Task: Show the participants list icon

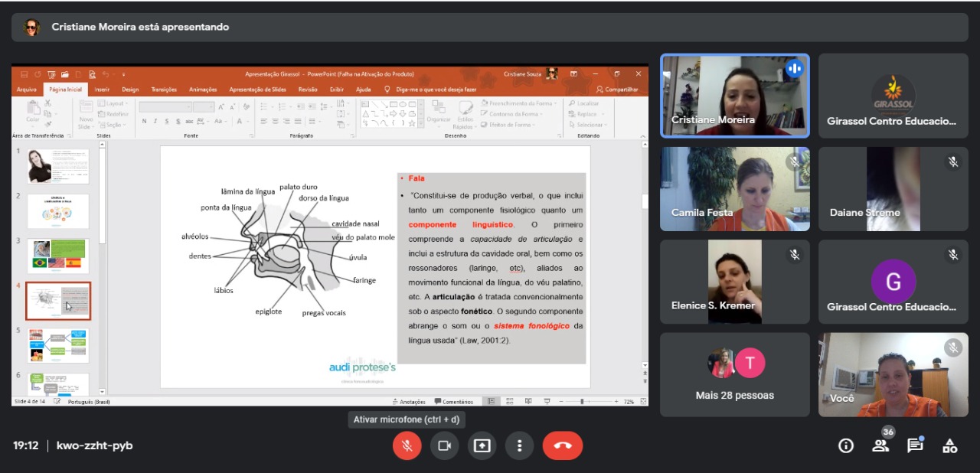Action: pos(880,445)
